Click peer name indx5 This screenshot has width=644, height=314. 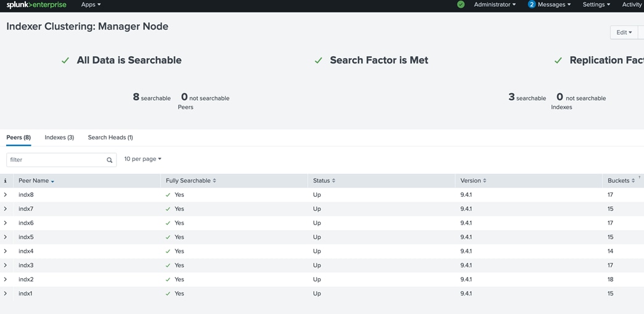tap(26, 237)
